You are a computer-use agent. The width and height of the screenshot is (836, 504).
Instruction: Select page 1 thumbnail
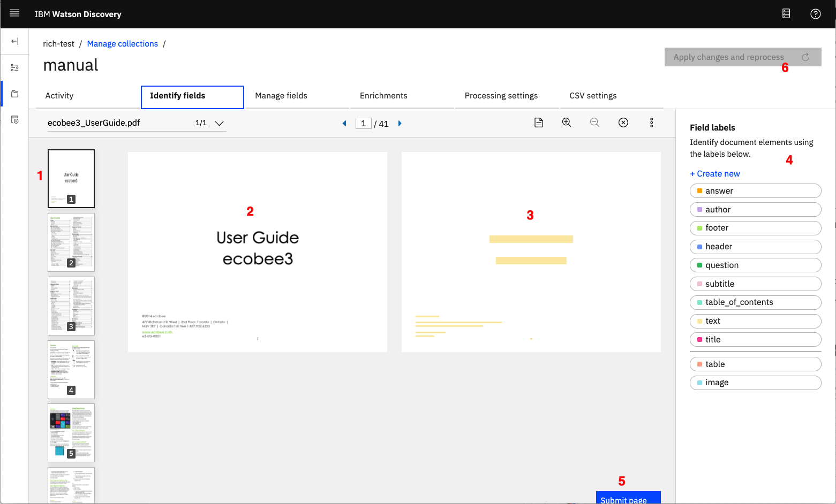71,179
